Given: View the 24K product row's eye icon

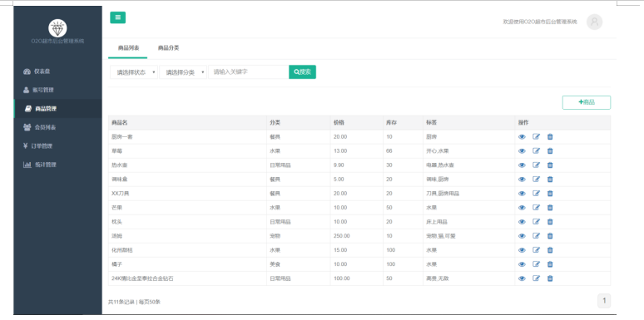Looking at the screenshot, I should pos(522,278).
